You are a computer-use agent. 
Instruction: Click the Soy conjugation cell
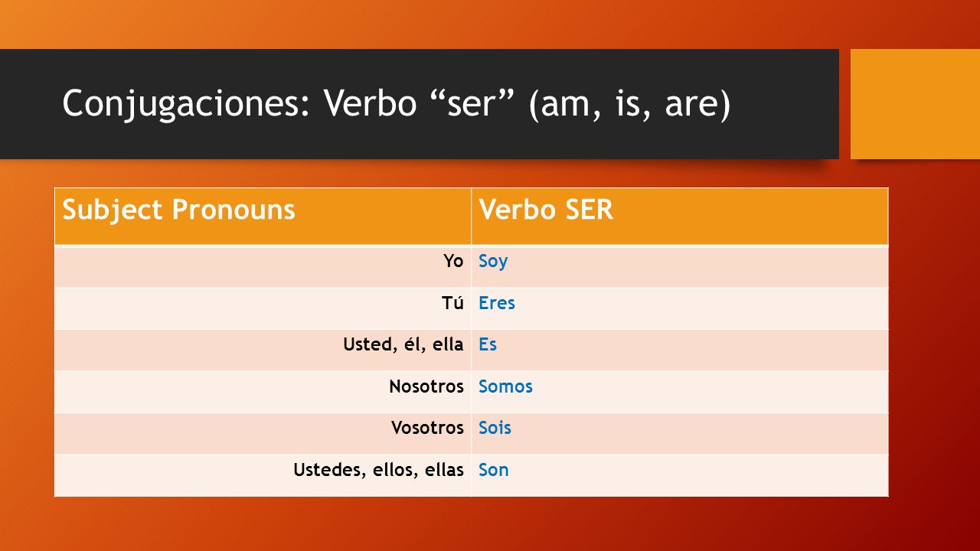pos(680,266)
